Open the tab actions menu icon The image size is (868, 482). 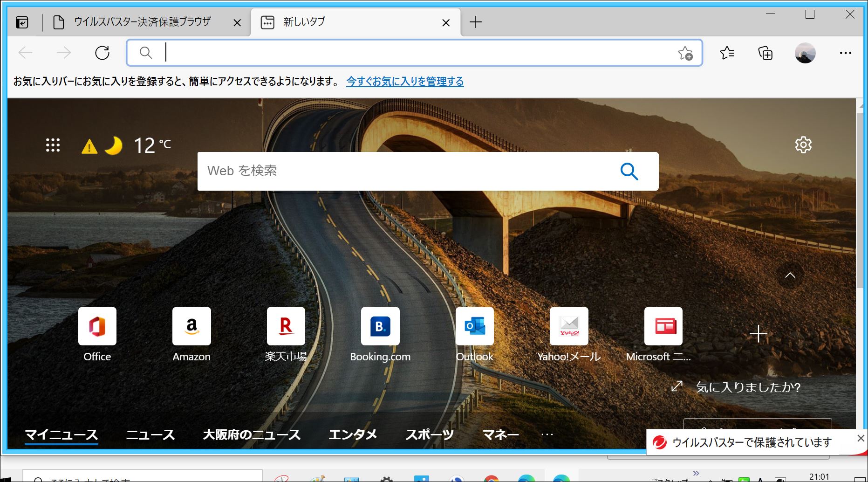click(x=22, y=22)
